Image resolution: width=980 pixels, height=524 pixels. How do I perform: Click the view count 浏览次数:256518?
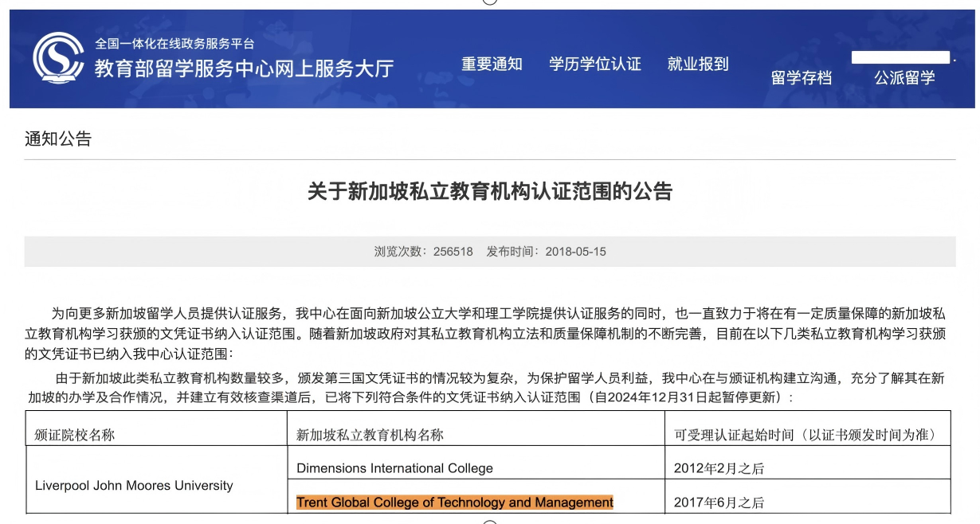[x=424, y=252]
